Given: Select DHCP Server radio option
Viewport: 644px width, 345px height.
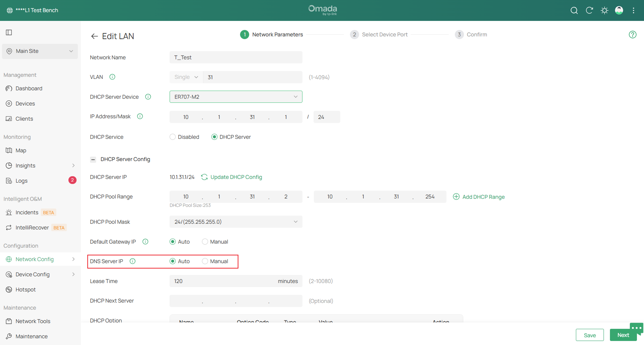Looking at the screenshot, I should coord(214,137).
